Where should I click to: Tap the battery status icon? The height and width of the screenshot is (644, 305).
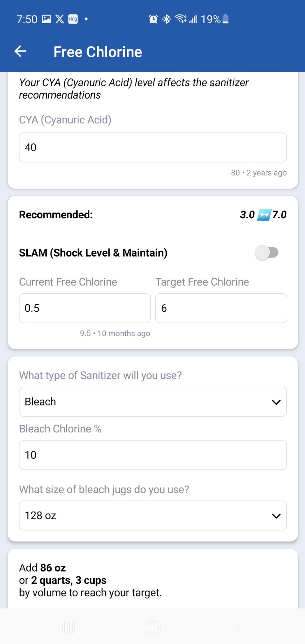226,19
